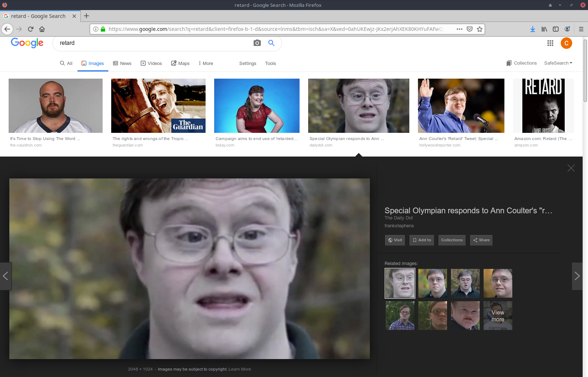Open the Google apps grid
Viewport: 588px width, 377px height.
point(550,43)
